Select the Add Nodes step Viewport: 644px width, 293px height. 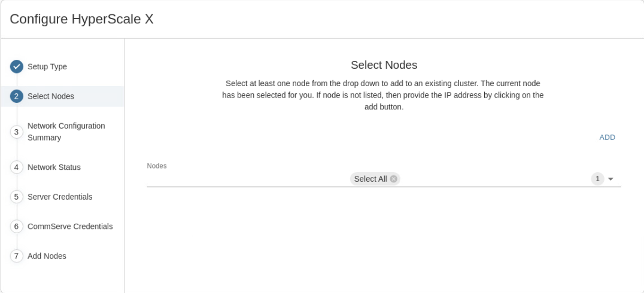point(47,256)
